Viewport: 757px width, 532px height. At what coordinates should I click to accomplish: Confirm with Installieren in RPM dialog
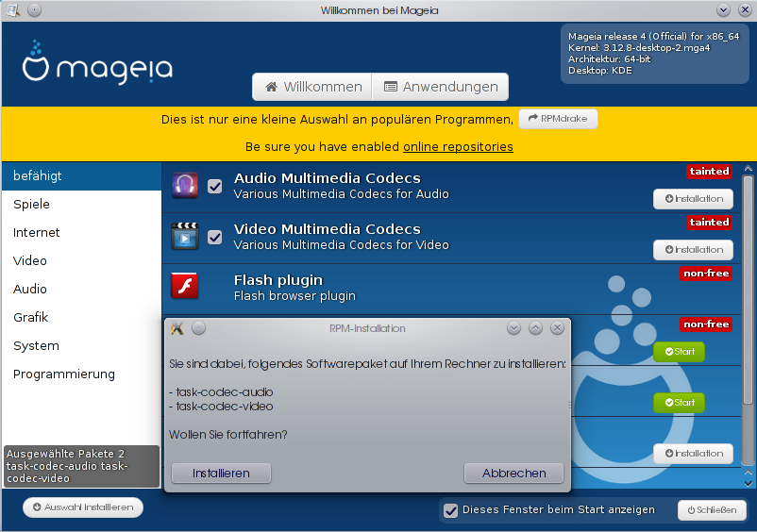tap(221, 474)
